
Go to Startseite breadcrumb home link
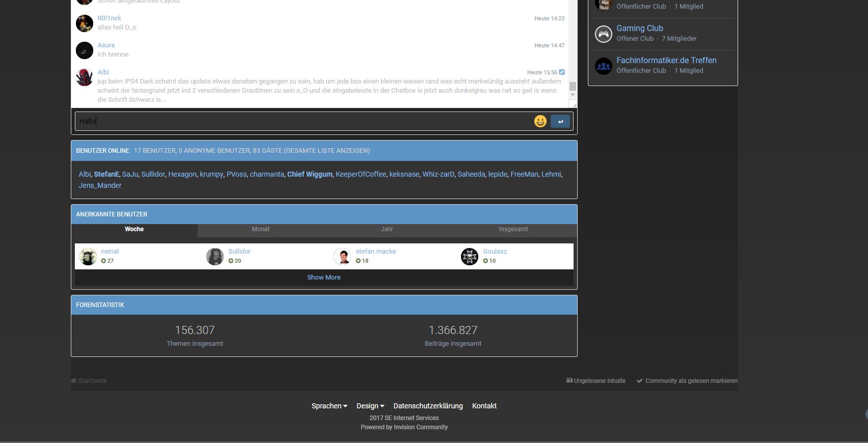(89, 381)
